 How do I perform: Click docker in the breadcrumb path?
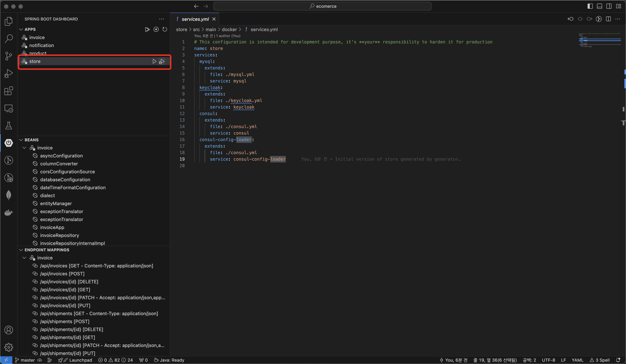tap(229, 29)
